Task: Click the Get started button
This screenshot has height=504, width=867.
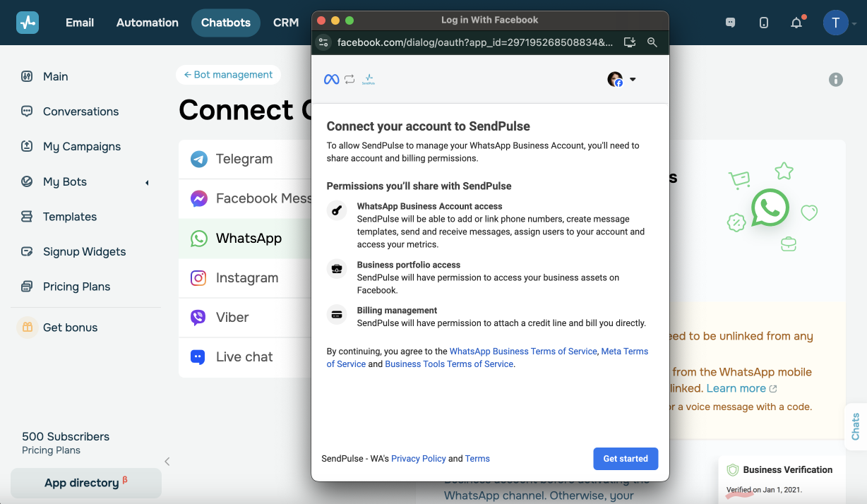Action: pyautogui.click(x=626, y=459)
